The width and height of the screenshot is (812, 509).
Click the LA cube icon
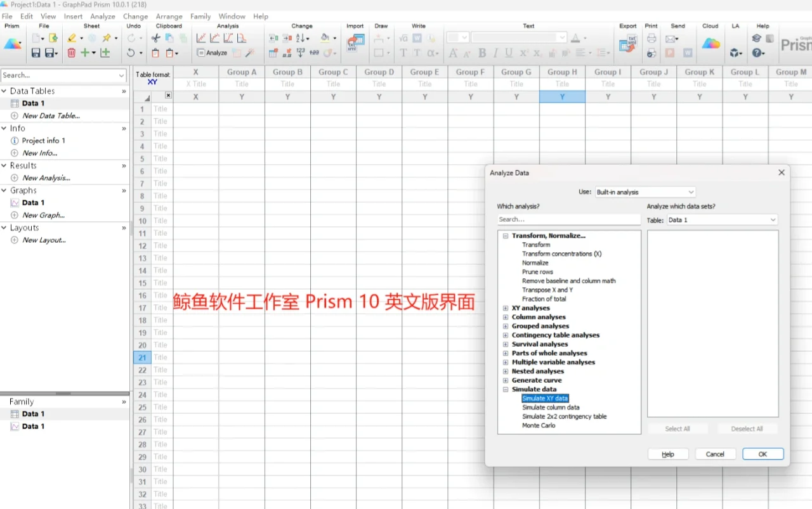point(735,53)
